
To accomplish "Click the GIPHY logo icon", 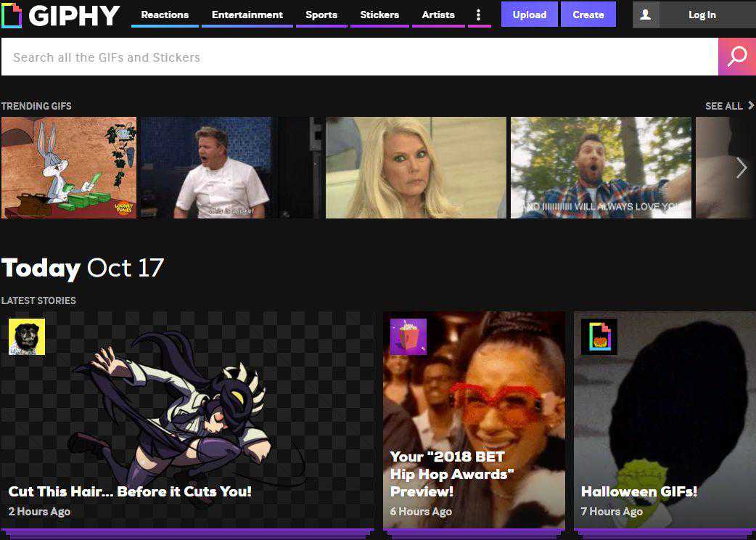I will point(12,15).
